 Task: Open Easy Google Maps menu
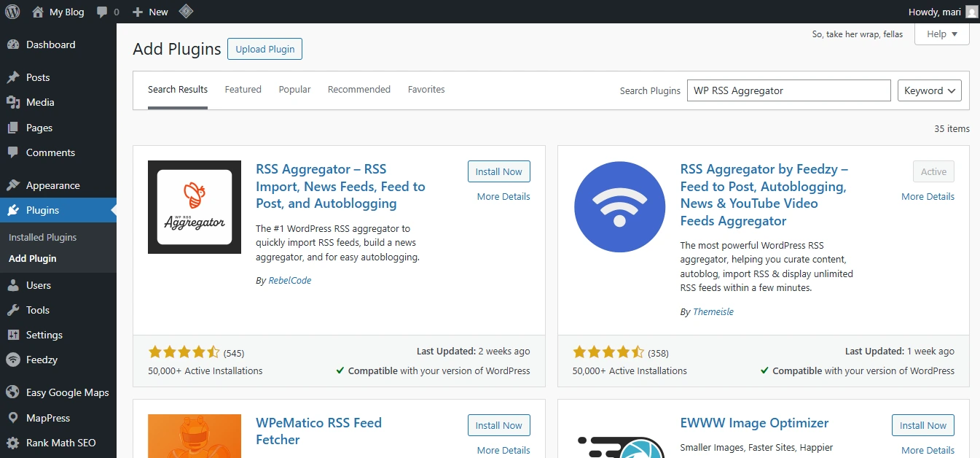58,392
